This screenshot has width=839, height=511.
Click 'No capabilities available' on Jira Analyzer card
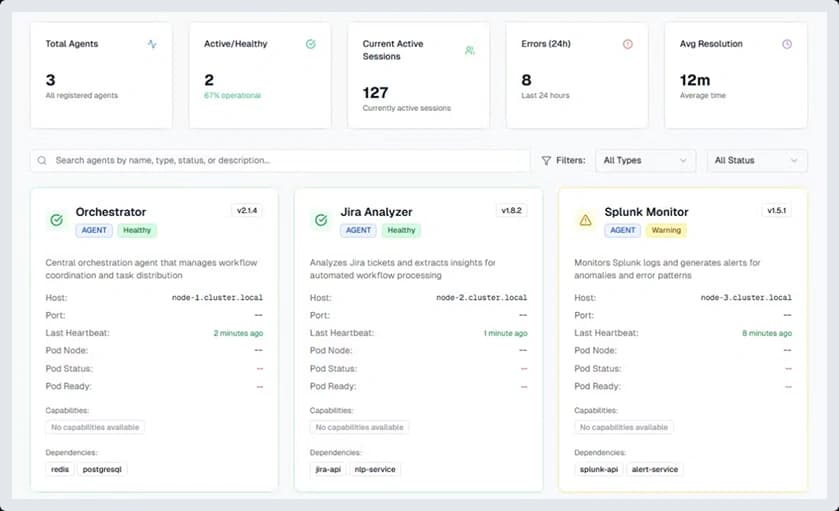pyautogui.click(x=360, y=428)
